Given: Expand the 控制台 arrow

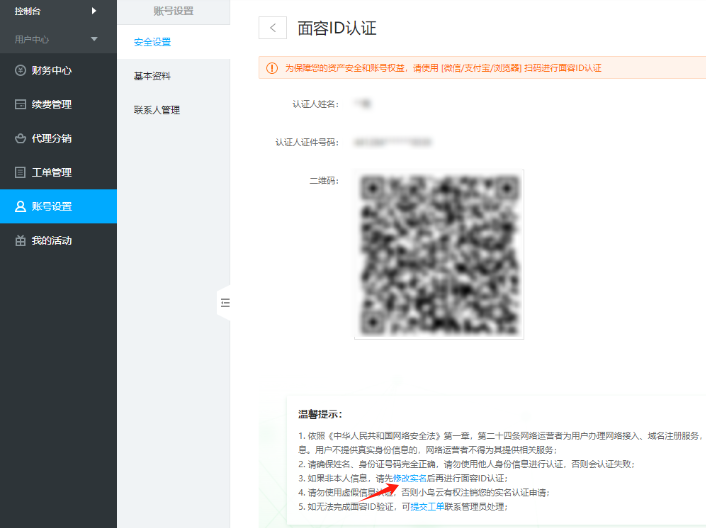Looking at the screenshot, I should coord(94,11).
